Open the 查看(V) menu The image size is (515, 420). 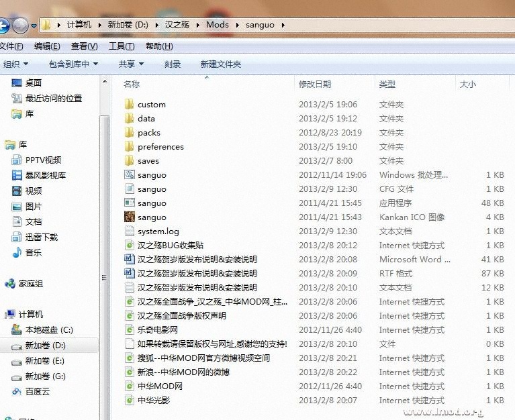[x=84, y=46]
